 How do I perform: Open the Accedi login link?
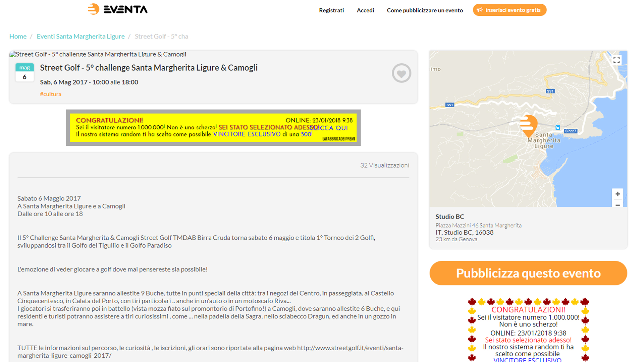[365, 10]
